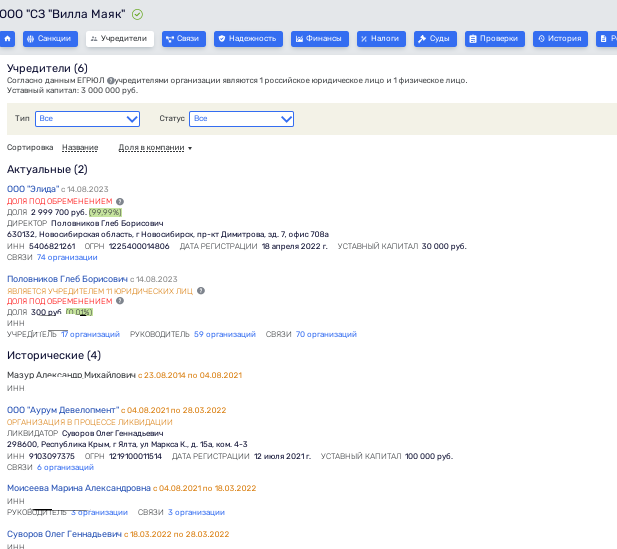Viewport: 617px width, 549px height.
Task: Open the 59 организаций руководитель link
Action: point(225,334)
